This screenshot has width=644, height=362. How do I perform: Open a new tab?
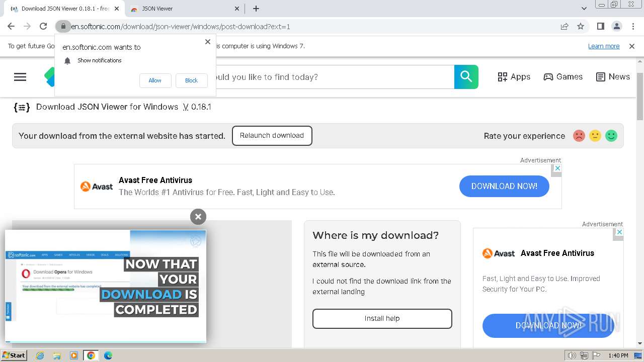click(256, 9)
